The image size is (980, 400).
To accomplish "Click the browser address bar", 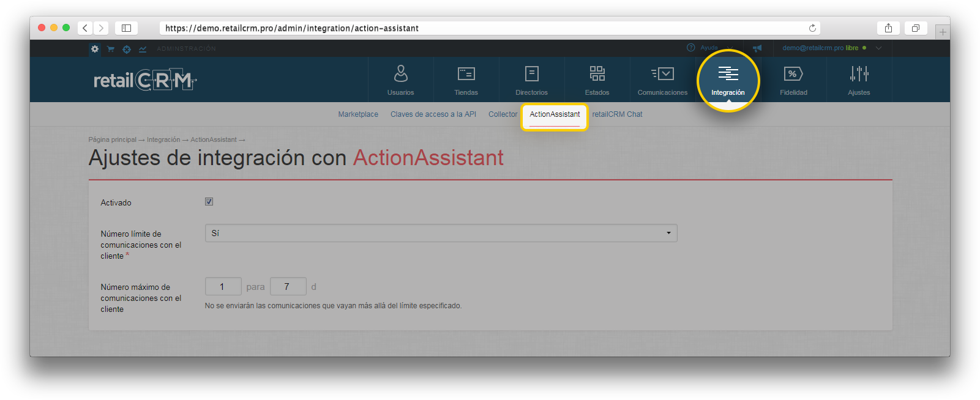I will coord(490,28).
